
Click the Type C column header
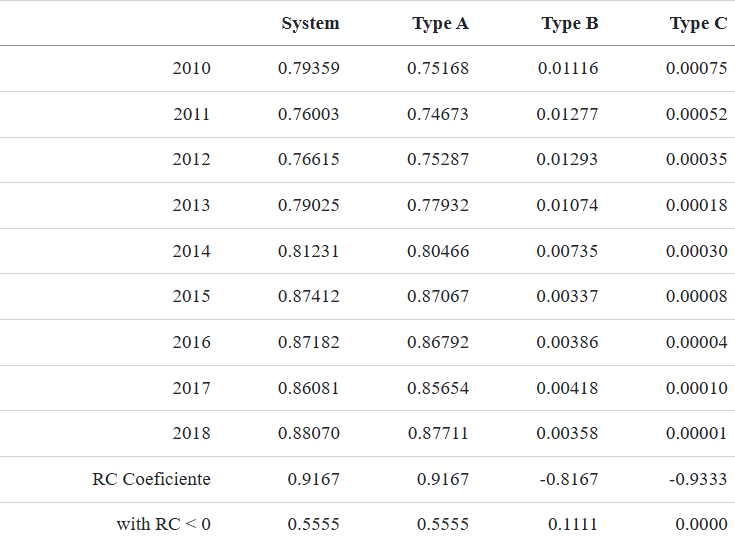[698, 23]
